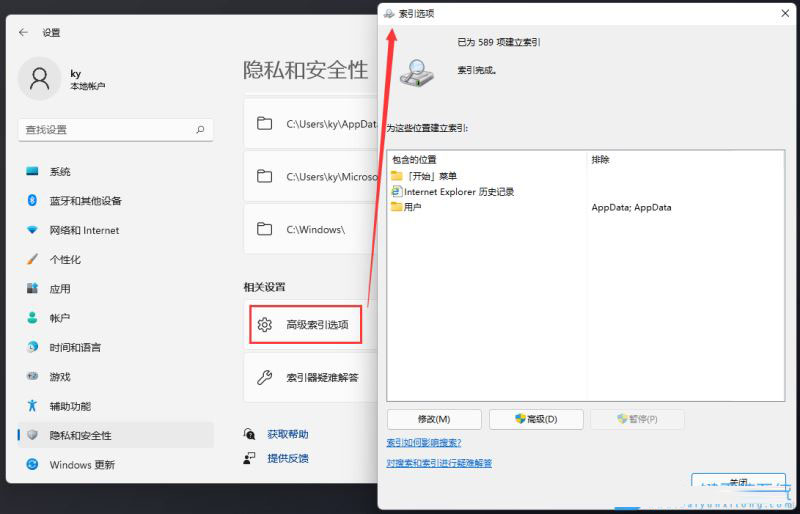Click the gear icon beside 高级索引选项
Screen dimensions: 800x514
(x=264, y=325)
